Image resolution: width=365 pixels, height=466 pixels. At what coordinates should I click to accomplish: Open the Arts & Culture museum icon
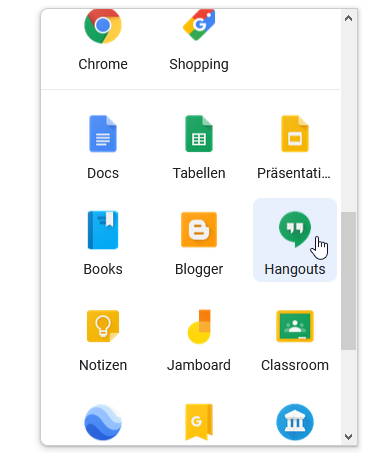click(295, 422)
